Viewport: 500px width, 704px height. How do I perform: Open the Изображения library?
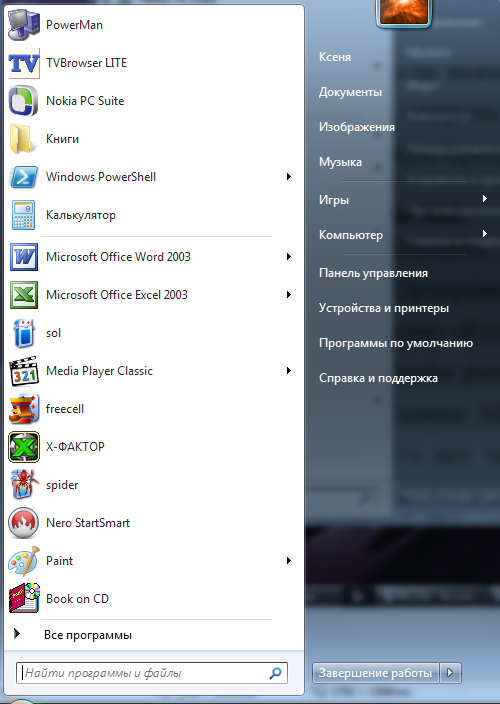[x=357, y=127]
